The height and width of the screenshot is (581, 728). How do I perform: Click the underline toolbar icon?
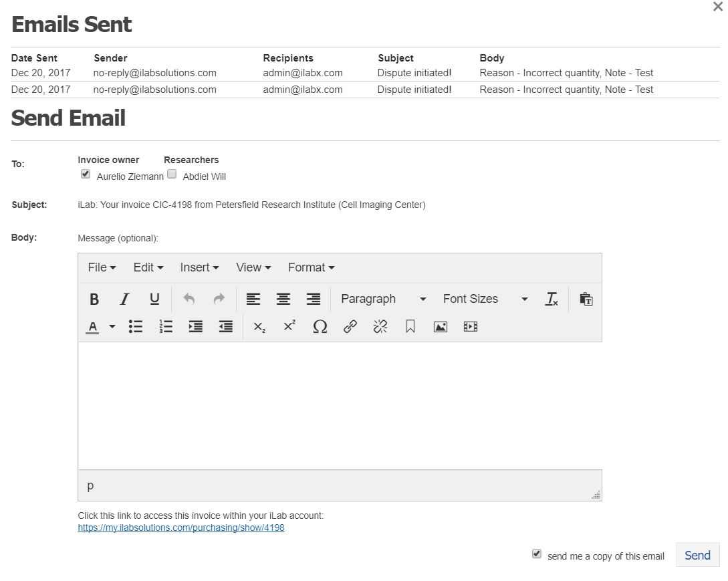pos(154,299)
